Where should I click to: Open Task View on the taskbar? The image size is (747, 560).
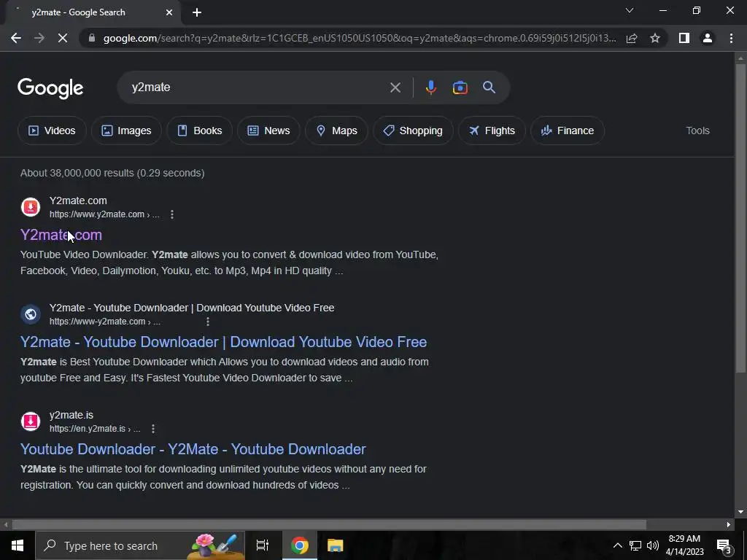click(x=263, y=545)
